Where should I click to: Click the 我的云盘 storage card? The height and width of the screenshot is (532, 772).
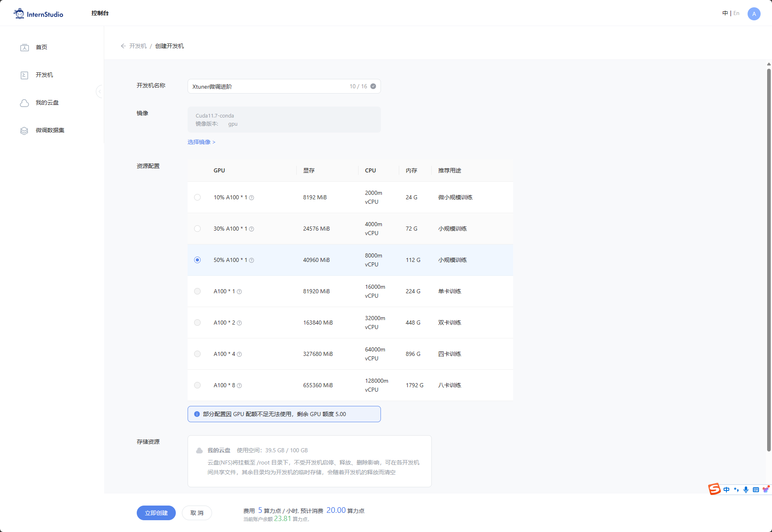[x=309, y=461]
